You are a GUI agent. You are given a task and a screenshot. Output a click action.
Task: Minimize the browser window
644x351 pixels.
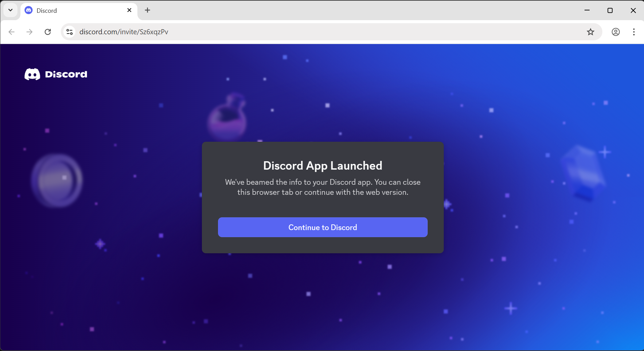point(587,10)
